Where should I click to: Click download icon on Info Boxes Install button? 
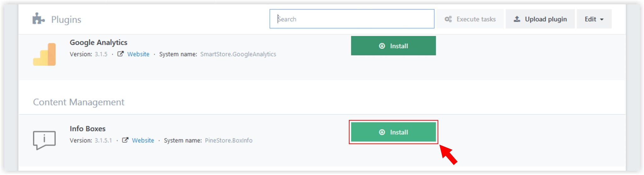[382, 132]
